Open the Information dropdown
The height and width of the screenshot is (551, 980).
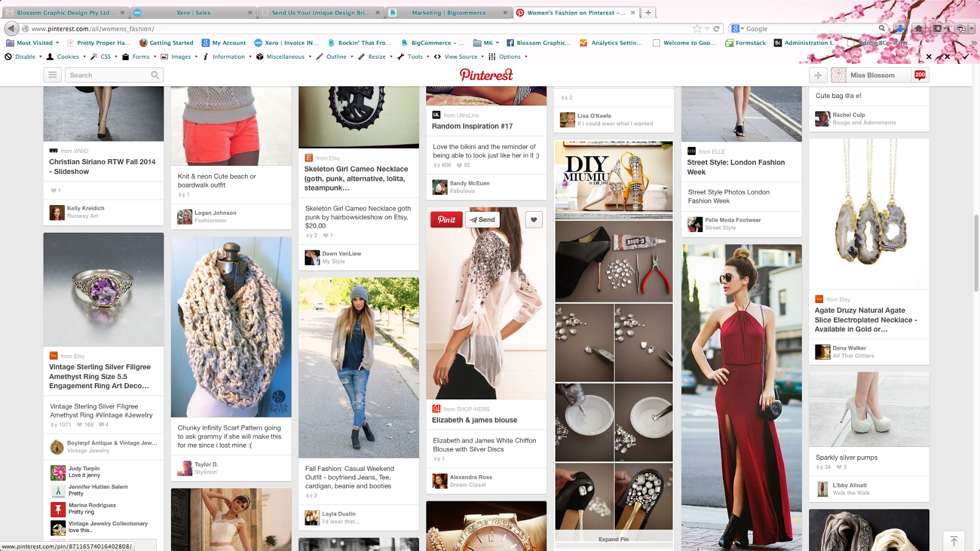227,57
